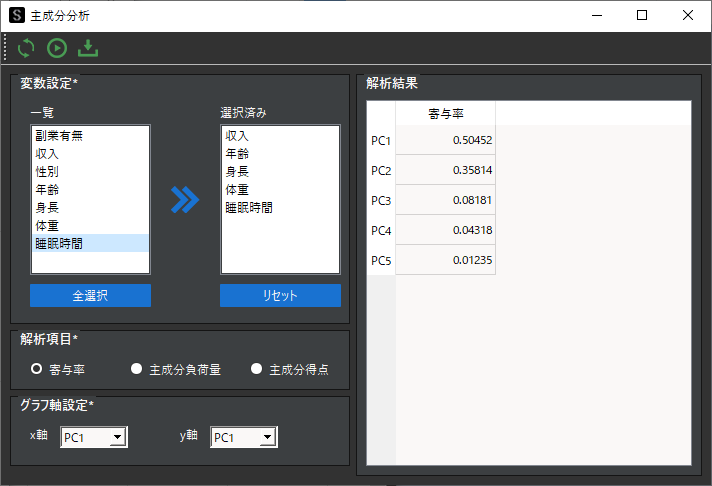Screen dimensions: 712x486
Task: Select the cell with value 0.35814
Action: [x=445, y=170]
